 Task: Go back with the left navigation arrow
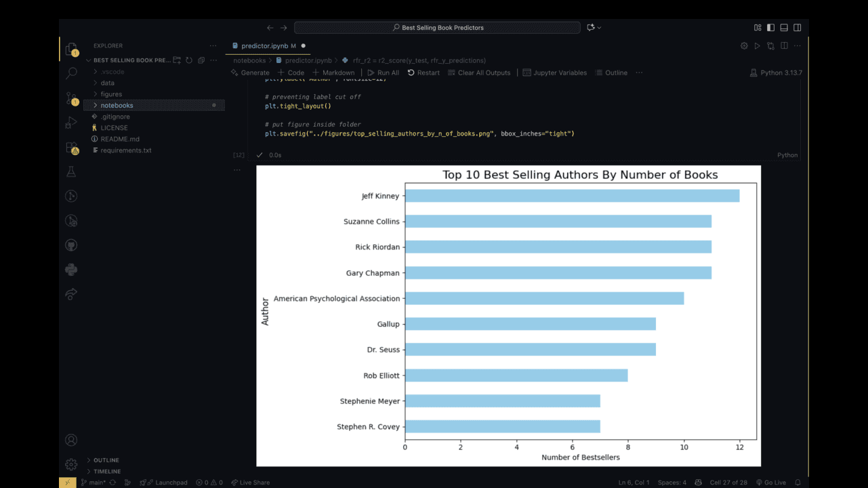[x=270, y=28]
